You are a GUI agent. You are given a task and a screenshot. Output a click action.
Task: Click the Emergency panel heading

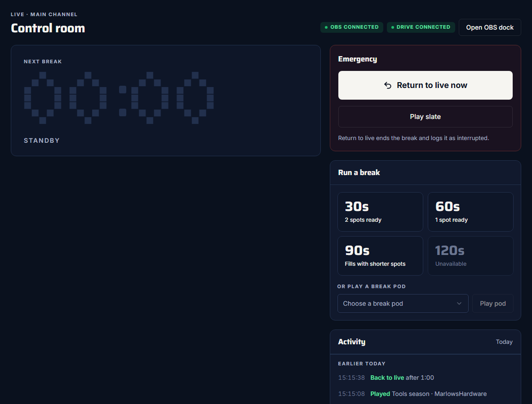click(x=358, y=59)
